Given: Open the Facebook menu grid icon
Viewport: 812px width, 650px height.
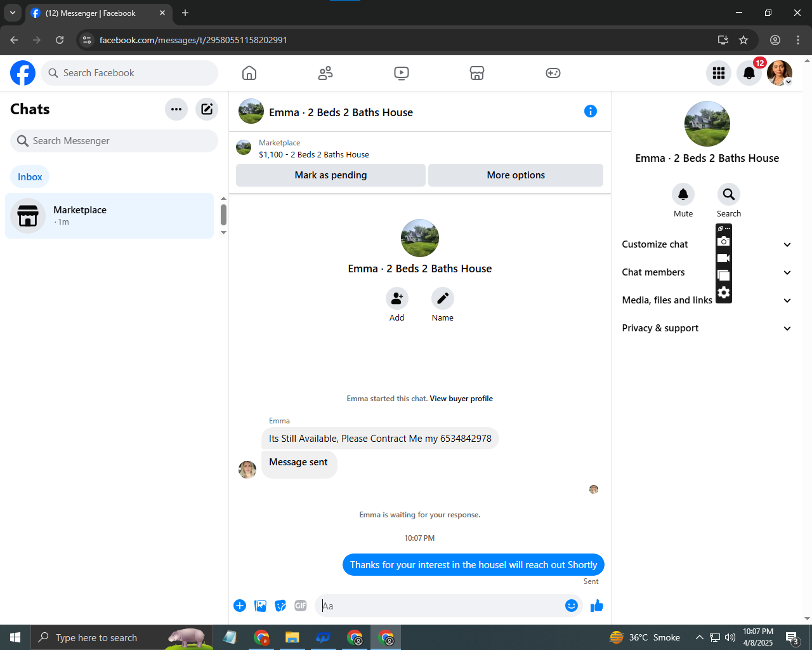Looking at the screenshot, I should point(719,73).
